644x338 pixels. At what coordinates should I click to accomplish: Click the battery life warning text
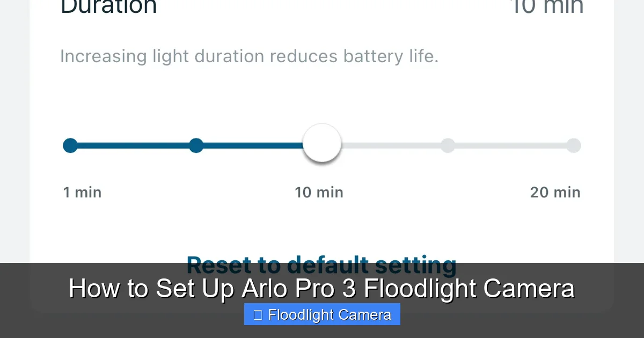click(249, 56)
